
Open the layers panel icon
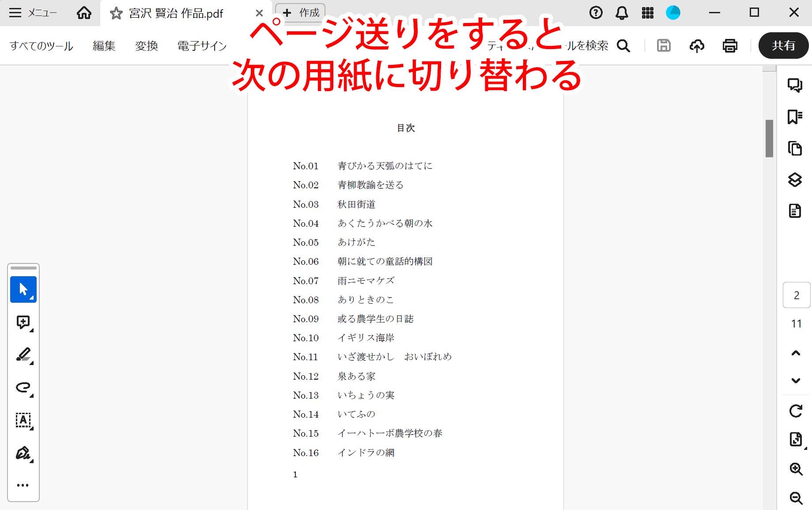[795, 179]
